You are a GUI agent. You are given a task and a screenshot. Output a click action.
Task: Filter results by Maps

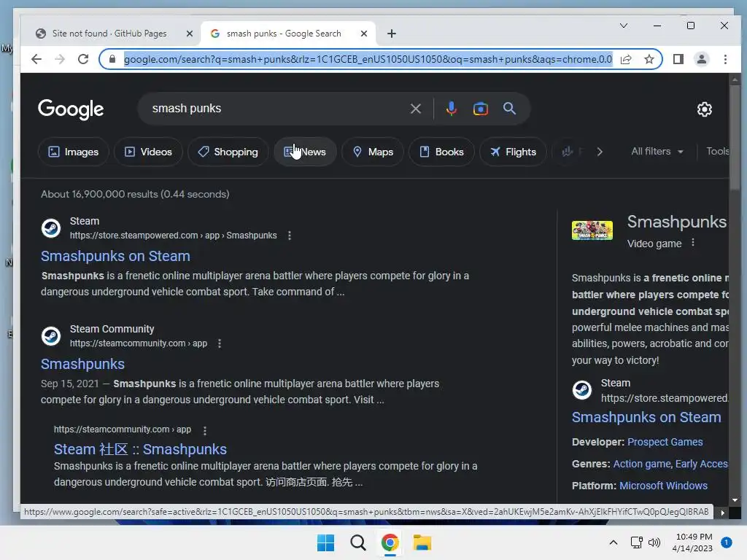(x=373, y=152)
